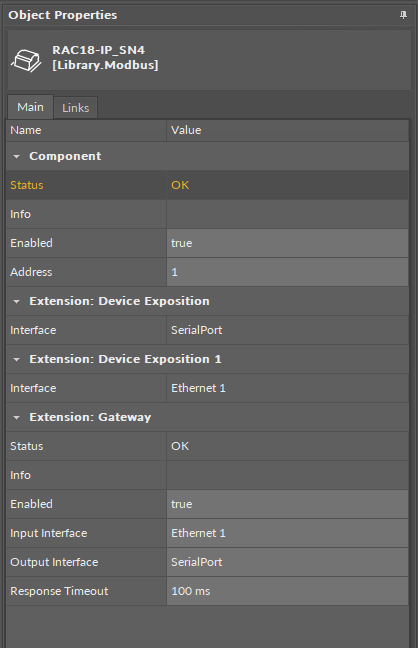Switch to the Main tab
Image resolution: width=418 pixels, height=648 pixels.
(30, 107)
